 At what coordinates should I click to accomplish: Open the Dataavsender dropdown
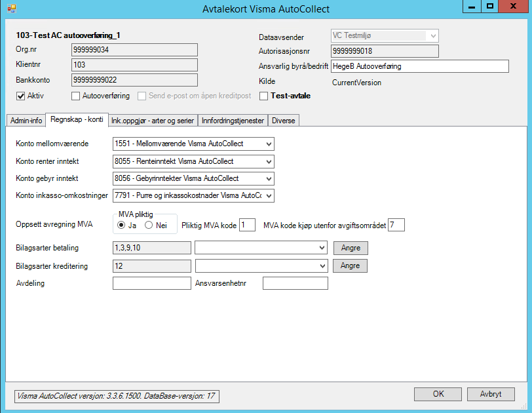click(433, 35)
